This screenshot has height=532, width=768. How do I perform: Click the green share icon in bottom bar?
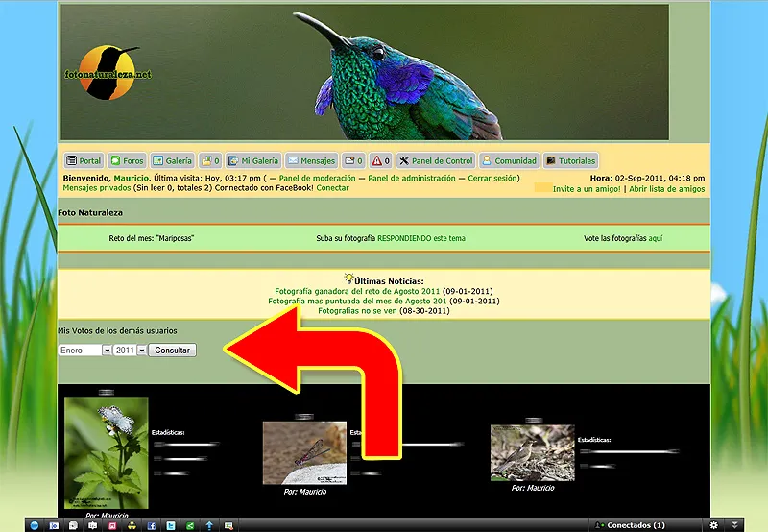point(190,525)
